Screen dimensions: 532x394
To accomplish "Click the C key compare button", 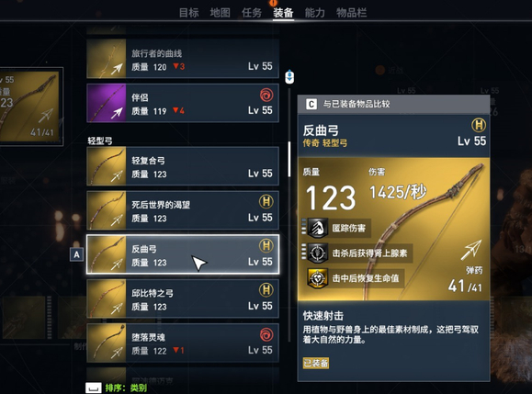I will (x=311, y=104).
